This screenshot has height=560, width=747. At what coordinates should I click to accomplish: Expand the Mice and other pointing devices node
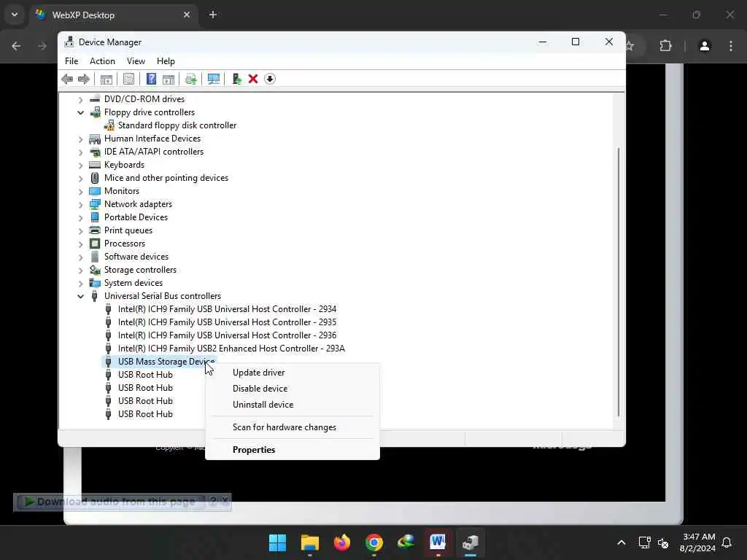(80, 178)
